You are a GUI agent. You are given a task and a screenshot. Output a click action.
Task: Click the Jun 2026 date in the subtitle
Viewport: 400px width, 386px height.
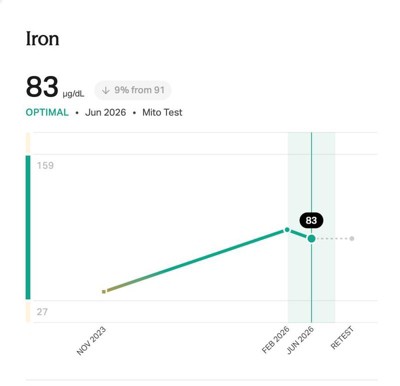(x=105, y=112)
